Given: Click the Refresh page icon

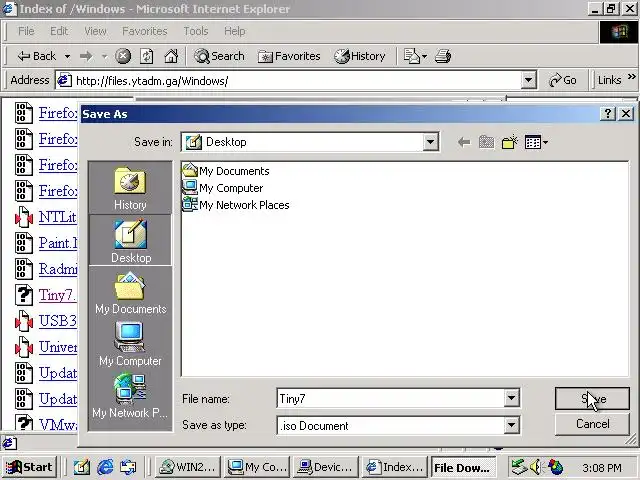Looking at the screenshot, I should 147,56.
